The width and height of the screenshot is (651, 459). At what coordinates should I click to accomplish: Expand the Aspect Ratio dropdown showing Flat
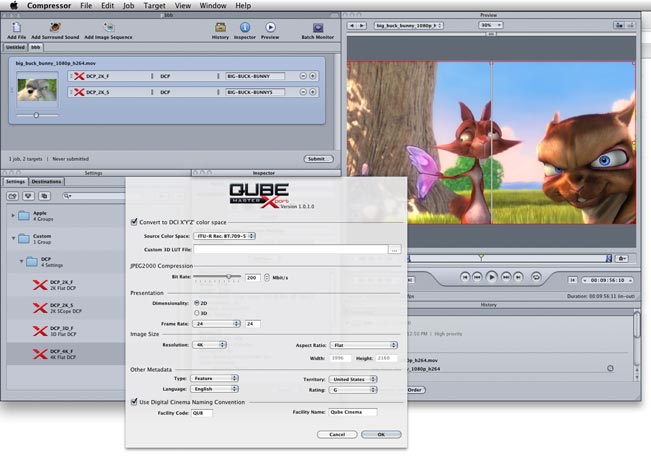tap(351, 344)
